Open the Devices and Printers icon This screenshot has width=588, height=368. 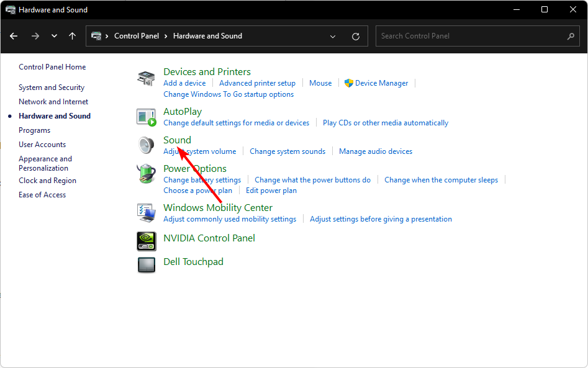[x=147, y=78]
